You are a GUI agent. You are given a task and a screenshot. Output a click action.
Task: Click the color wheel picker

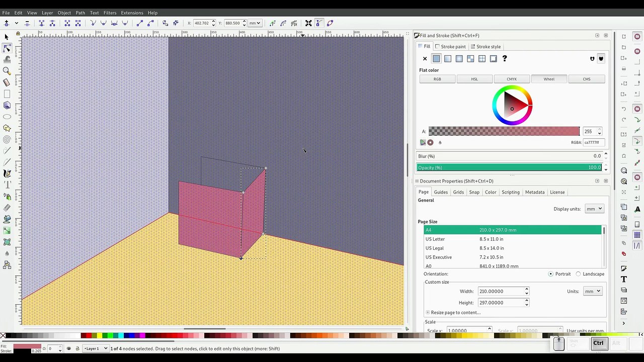[512, 106]
